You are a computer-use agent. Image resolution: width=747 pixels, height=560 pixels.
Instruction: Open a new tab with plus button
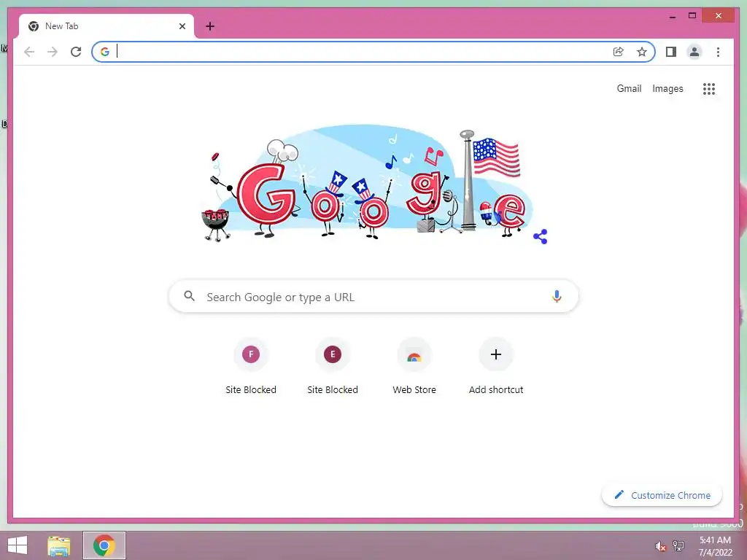click(x=210, y=26)
